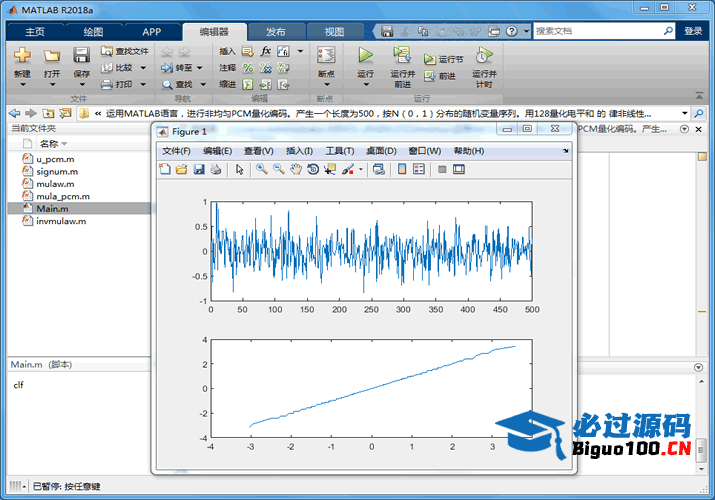The width and height of the screenshot is (715, 500).
Task: Open the Brush tool color dropdown arrow
Action: [361, 170]
